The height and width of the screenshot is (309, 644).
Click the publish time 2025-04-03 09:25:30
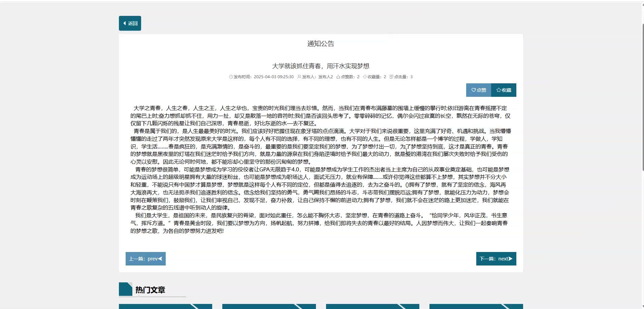click(x=273, y=77)
